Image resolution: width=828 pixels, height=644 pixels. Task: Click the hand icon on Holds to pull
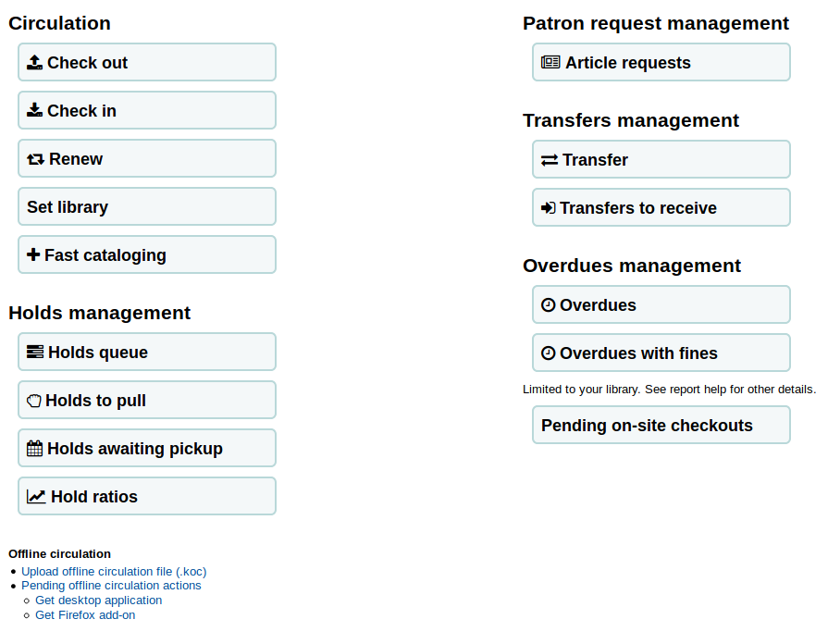(34, 401)
